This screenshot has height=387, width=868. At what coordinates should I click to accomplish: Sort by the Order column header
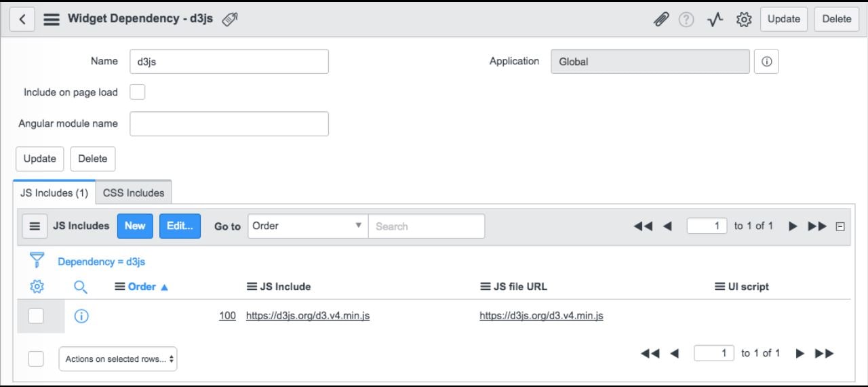[142, 287]
